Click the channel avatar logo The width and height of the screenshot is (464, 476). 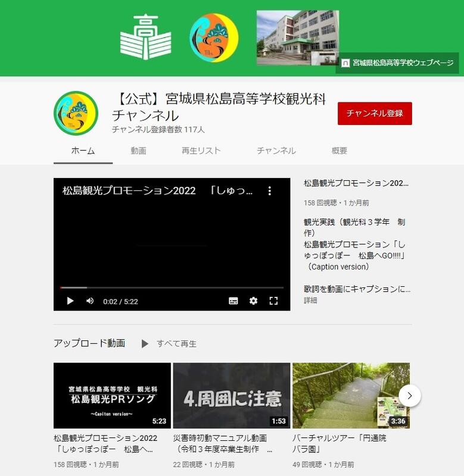click(x=76, y=113)
